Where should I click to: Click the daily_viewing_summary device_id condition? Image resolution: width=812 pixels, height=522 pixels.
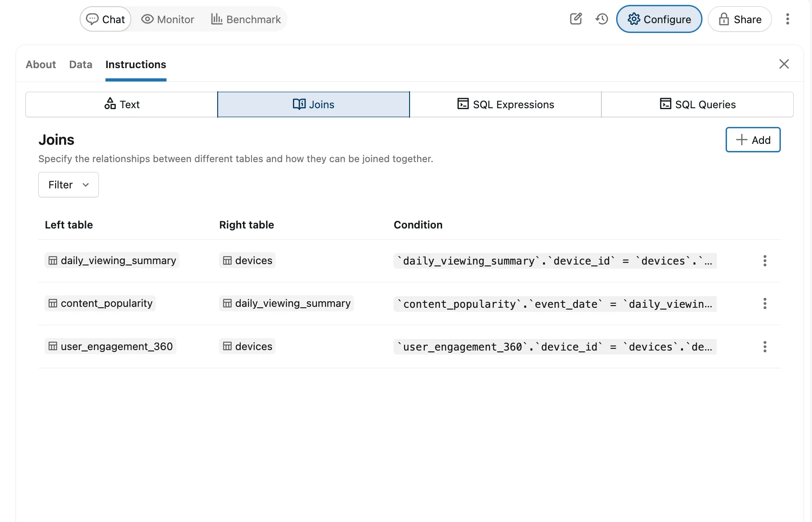555,261
